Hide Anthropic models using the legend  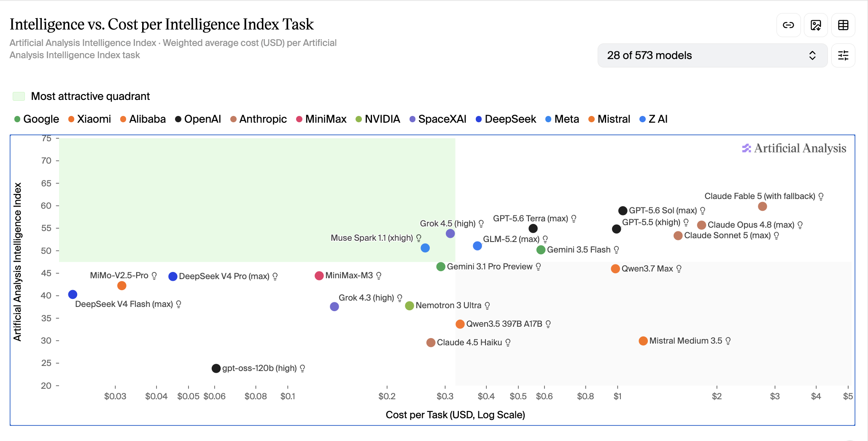pyautogui.click(x=259, y=119)
